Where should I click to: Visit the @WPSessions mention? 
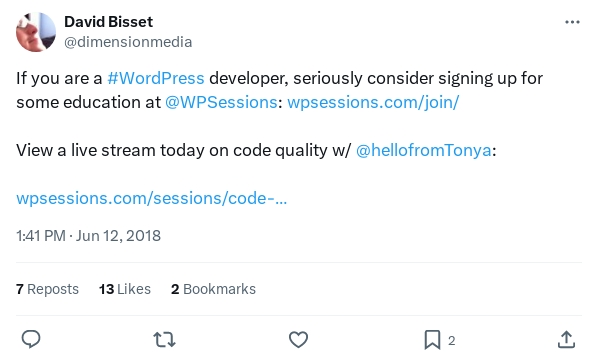tap(221, 102)
